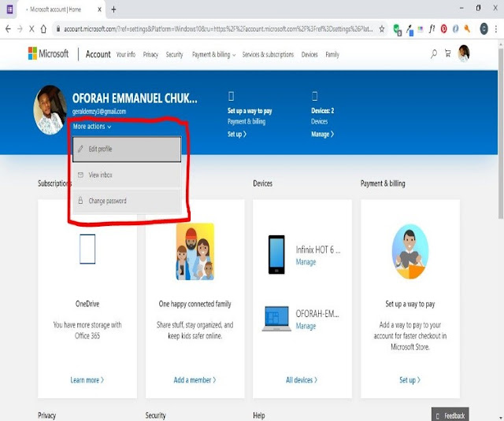Image resolution: width=504 pixels, height=421 pixels.
Task: Click the browser forward arrow
Action: (20, 29)
